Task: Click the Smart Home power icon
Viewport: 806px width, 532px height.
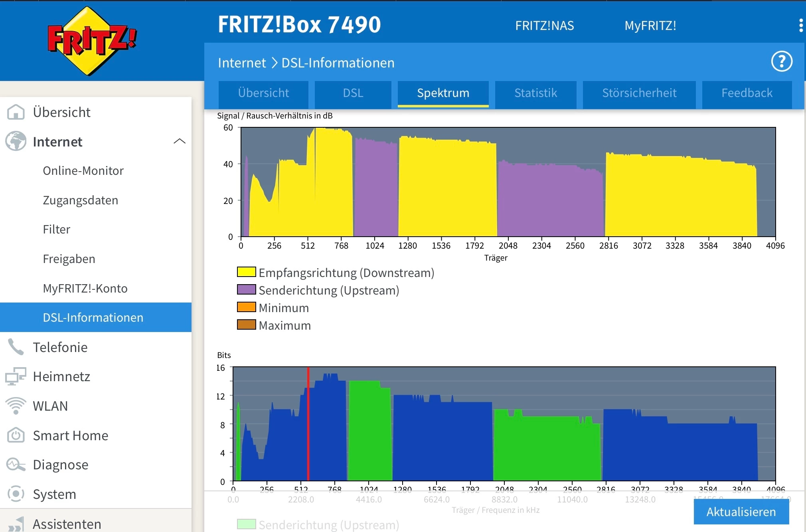Action: click(16, 435)
